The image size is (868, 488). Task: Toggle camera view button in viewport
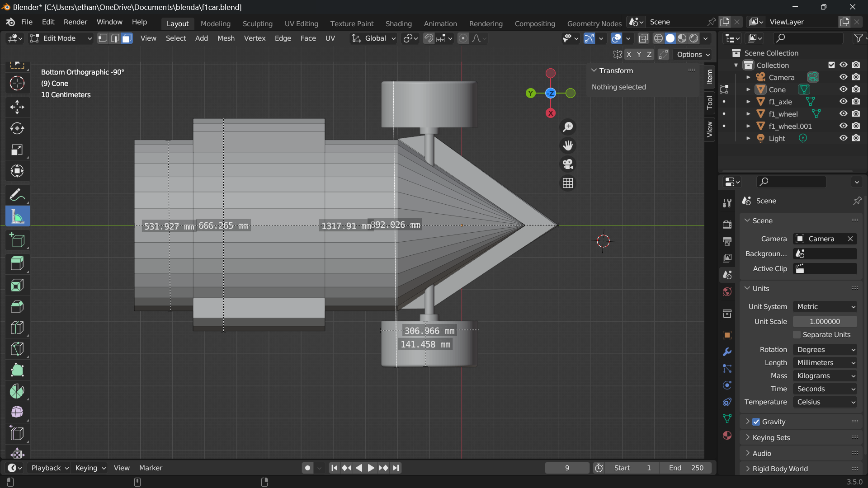(x=568, y=164)
